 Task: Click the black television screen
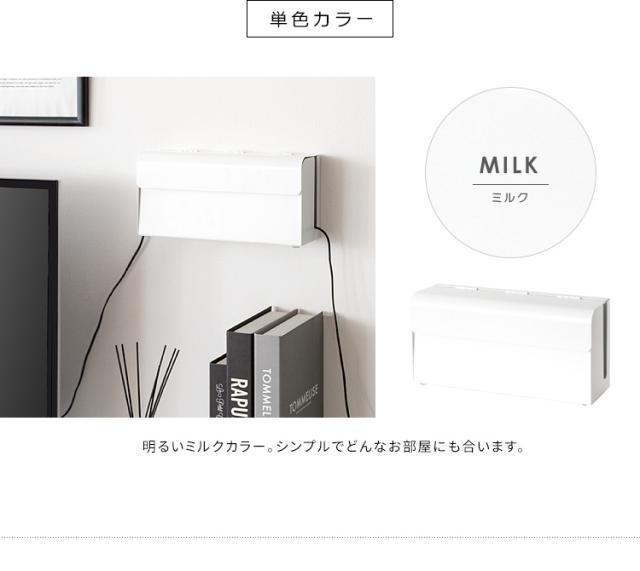(x=29, y=298)
